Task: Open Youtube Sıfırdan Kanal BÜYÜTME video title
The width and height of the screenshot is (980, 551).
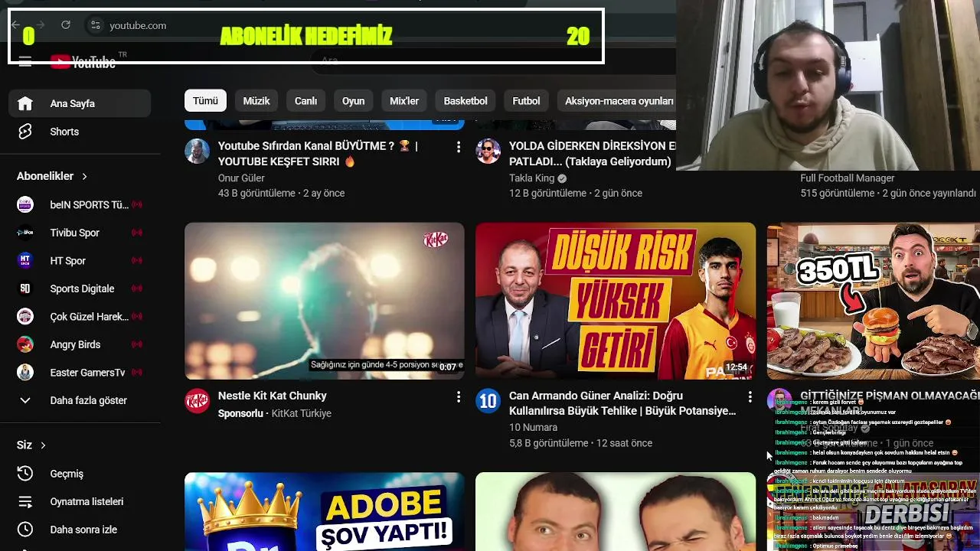Action: [318, 153]
